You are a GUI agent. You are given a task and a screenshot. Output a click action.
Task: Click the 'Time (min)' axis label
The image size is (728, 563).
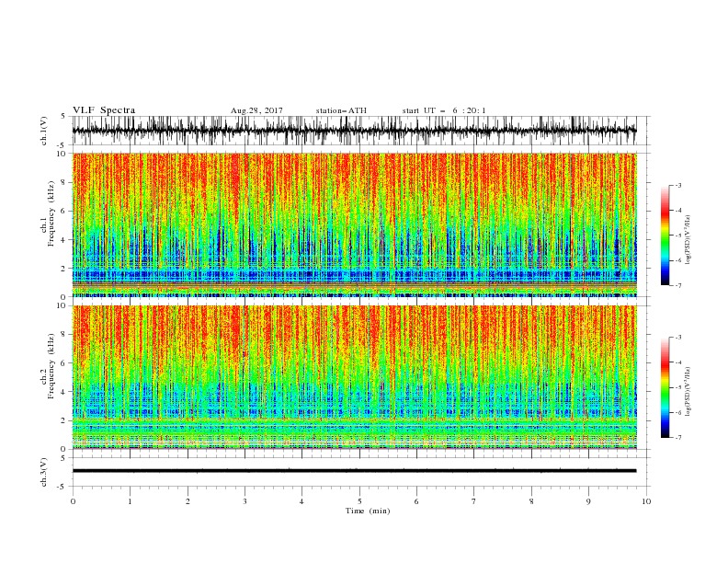coord(368,511)
